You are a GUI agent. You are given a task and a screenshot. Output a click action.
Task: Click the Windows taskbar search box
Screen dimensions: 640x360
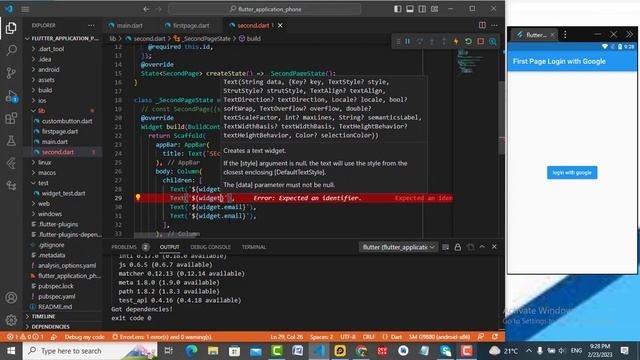point(90,351)
